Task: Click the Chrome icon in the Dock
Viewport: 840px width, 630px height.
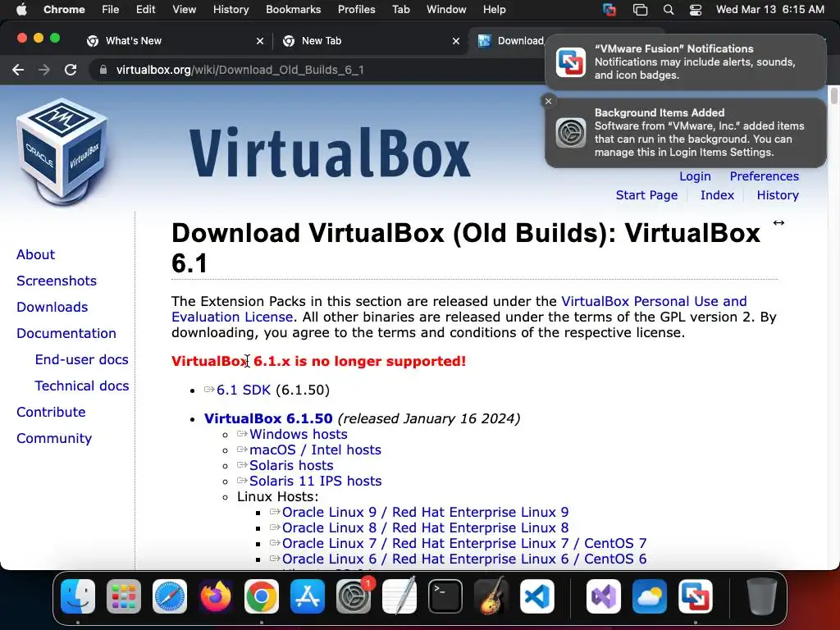Action: [x=262, y=596]
